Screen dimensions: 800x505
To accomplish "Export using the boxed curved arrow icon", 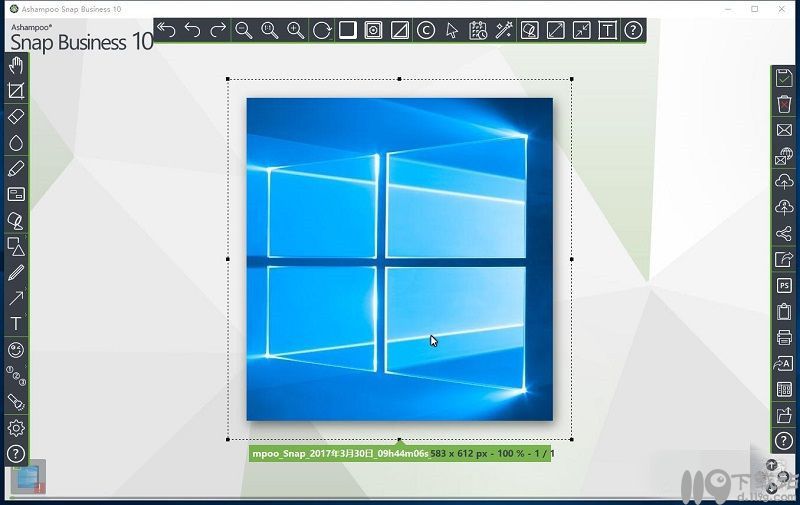I will point(784,260).
